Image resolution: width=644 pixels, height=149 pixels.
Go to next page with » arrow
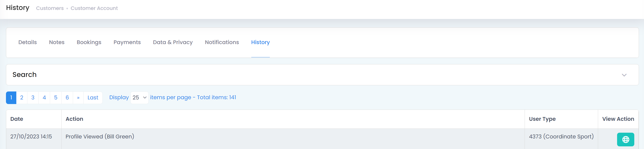(78, 98)
